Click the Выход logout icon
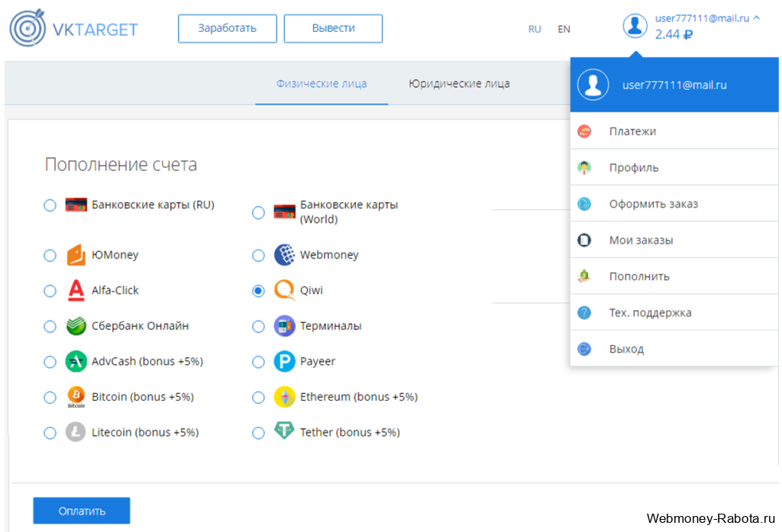This screenshot has height=532, width=782. tap(584, 349)
